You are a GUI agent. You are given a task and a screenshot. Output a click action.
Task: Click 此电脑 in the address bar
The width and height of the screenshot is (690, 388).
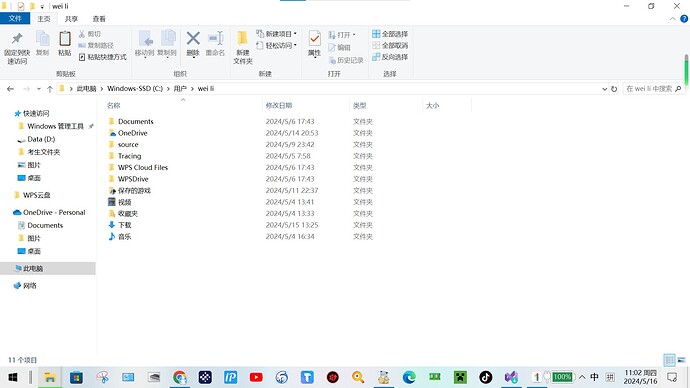pyautogui.click(x=86, y=88)
